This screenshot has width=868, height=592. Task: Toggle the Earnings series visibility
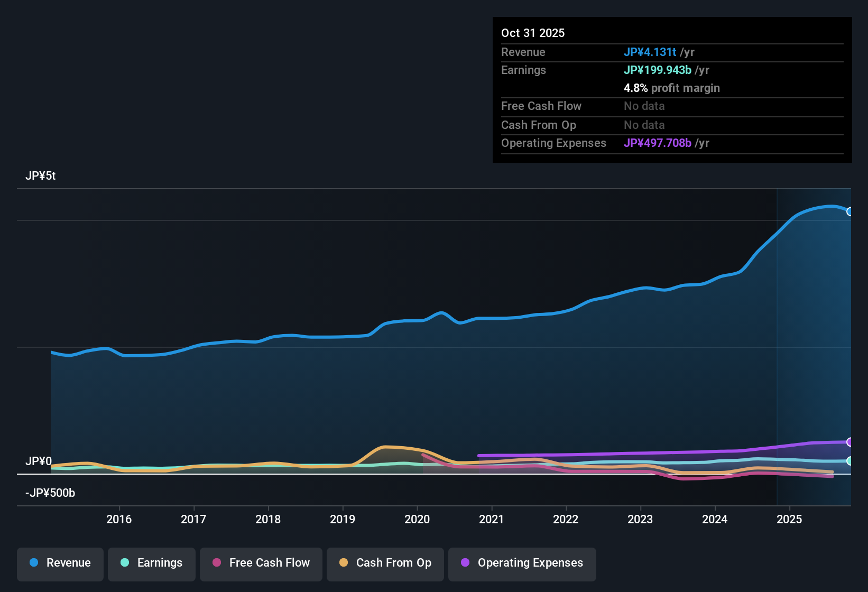(x=151, y=563)
